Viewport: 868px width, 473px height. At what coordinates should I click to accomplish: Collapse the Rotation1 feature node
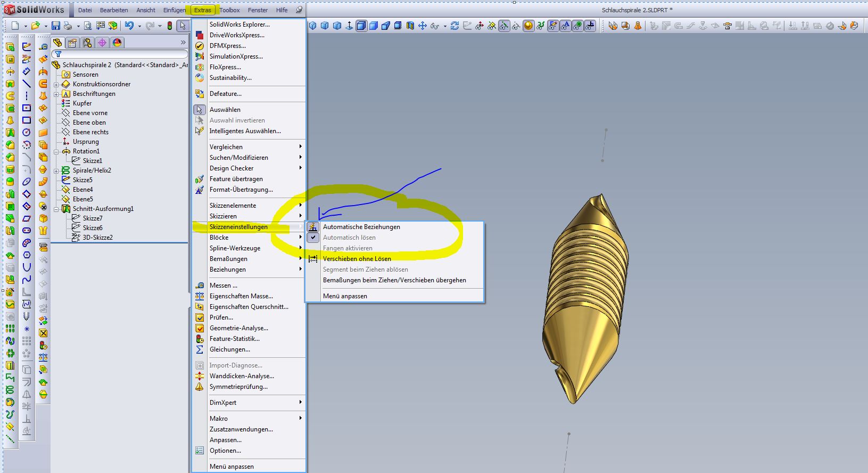56,151
